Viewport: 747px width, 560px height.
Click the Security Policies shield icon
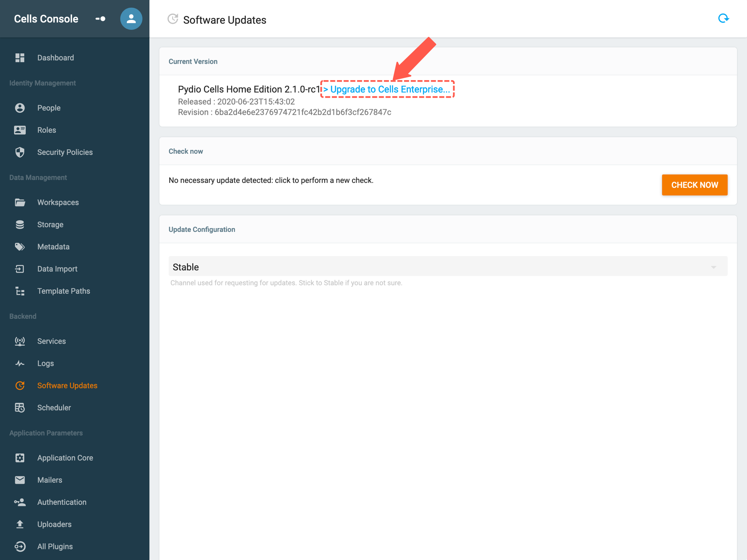coord(20,152)
